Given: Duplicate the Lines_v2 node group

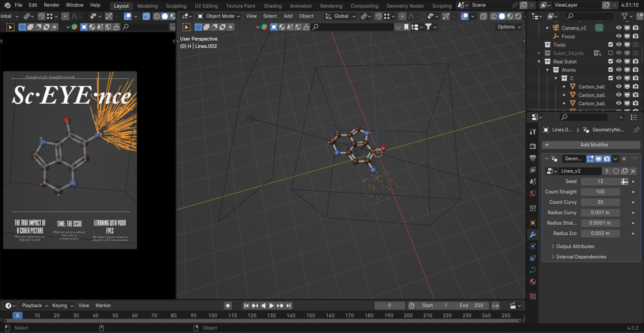Looking at the screenshot, I should 625,171.
